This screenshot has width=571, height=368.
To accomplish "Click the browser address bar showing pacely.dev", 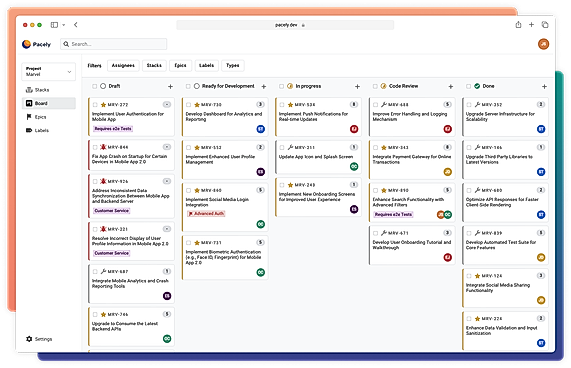I will [285, 25].
